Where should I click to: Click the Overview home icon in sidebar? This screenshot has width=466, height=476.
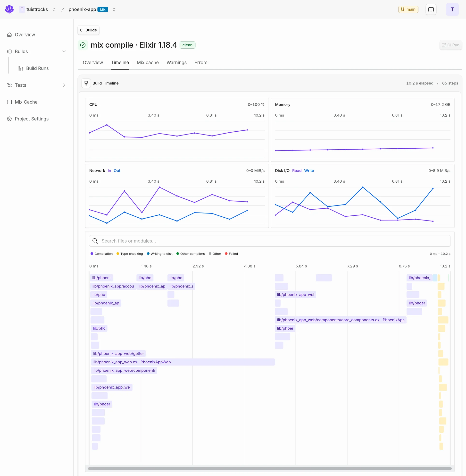click(x=9, y=35)
